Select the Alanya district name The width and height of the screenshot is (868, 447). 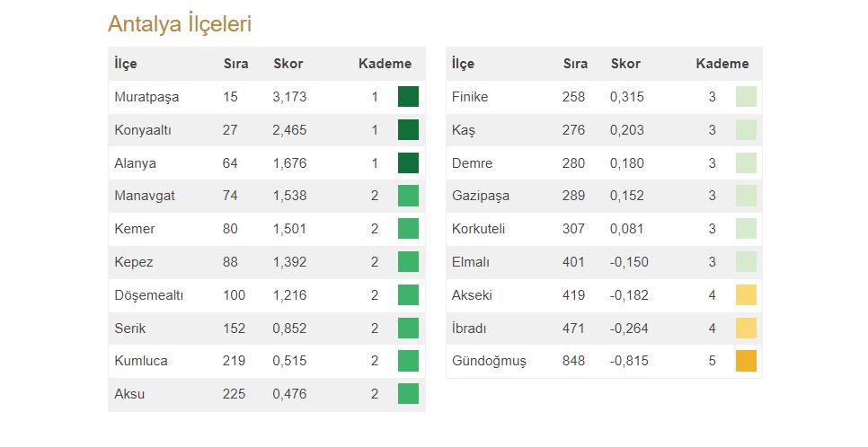[x=136, y=163]
